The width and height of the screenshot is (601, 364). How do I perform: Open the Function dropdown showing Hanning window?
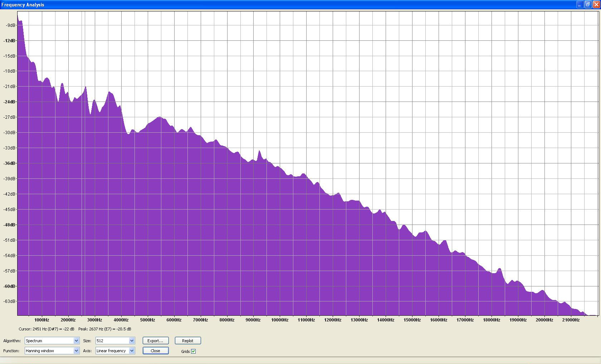(52, 351)
